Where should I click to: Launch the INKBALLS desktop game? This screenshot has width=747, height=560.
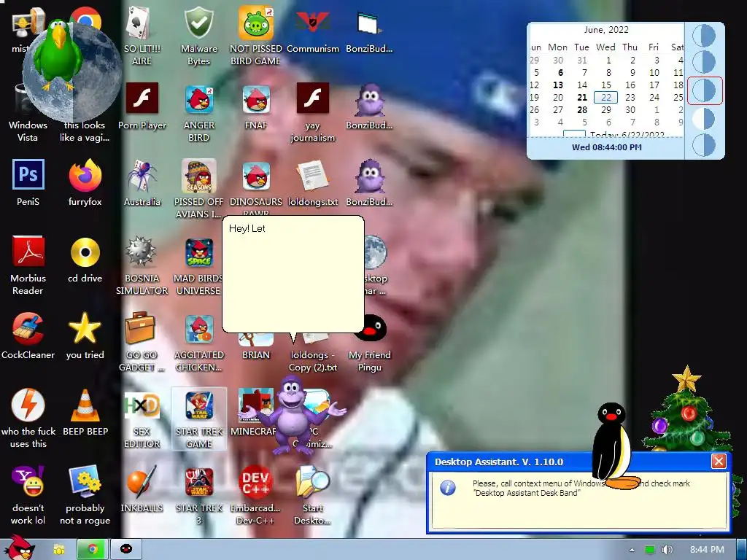pyautogui.click(x=142, y=489)
